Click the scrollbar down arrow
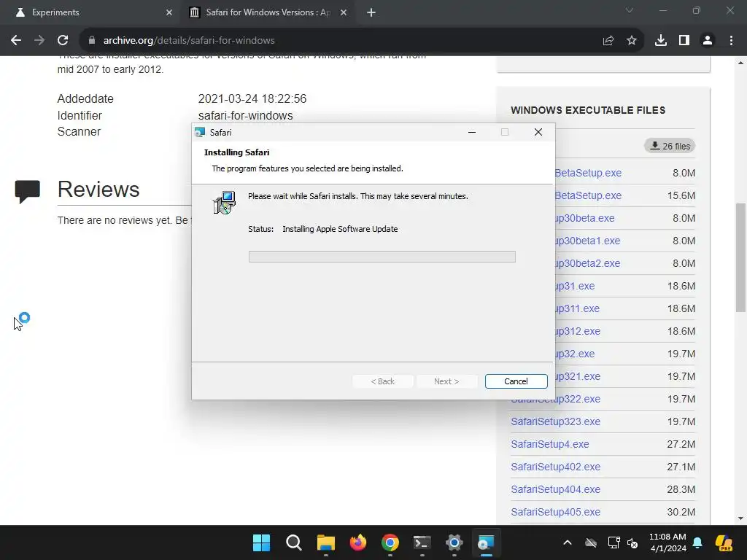 [740, 518]
